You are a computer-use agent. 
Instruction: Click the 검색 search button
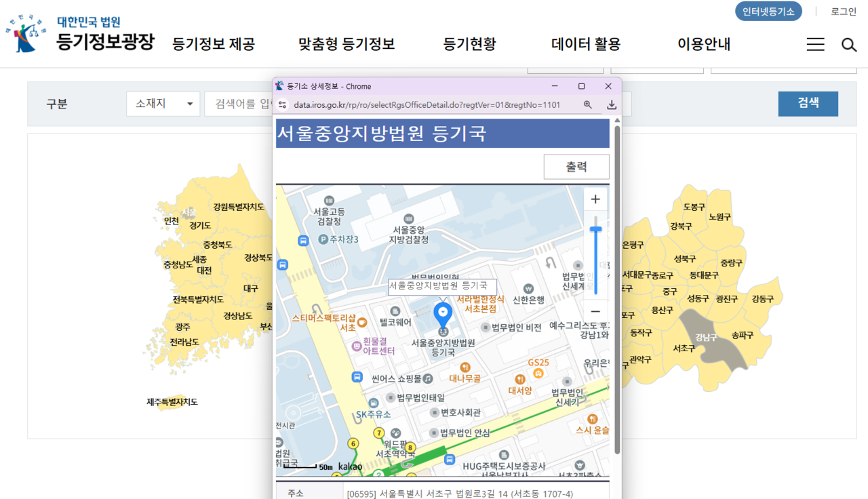[808, 104]
